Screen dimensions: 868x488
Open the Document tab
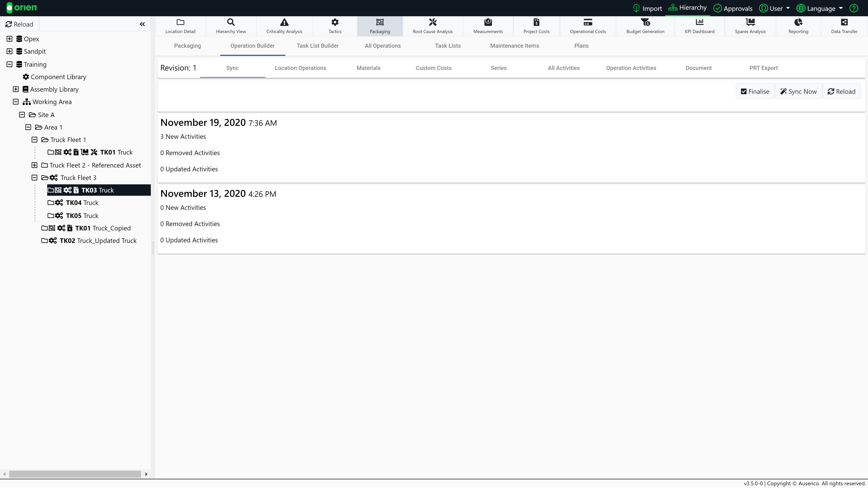[x=698, y=68]
